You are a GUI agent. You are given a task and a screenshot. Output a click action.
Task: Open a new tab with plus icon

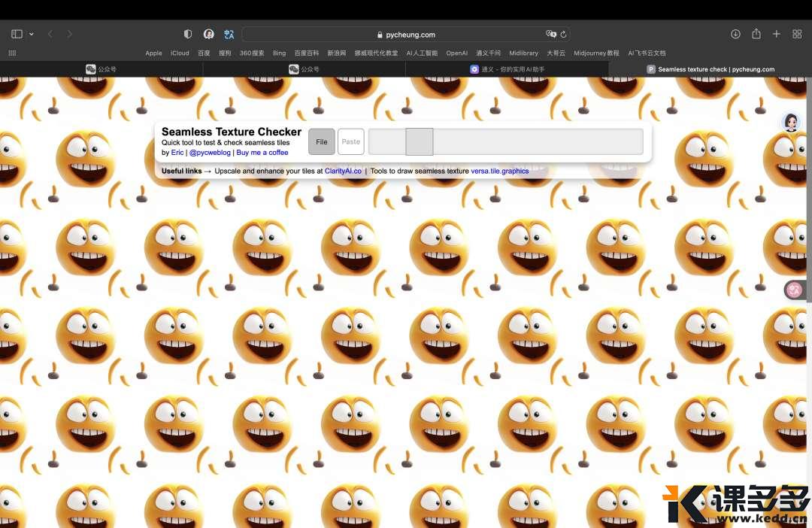click(x=777, y=34)
